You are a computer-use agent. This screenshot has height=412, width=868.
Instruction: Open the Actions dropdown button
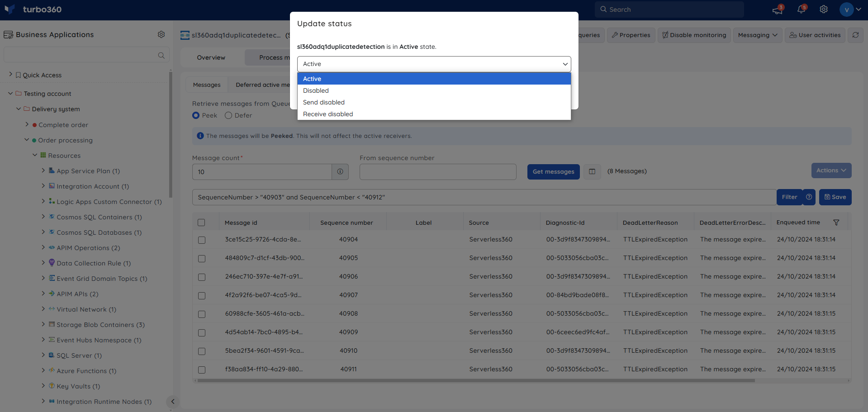click(831, 170)
